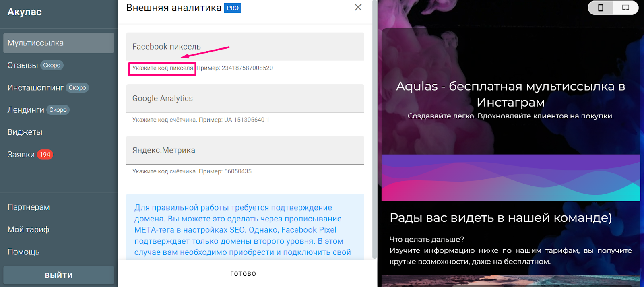Click the PRO badge next to title
644x287 pixels.
233,8
